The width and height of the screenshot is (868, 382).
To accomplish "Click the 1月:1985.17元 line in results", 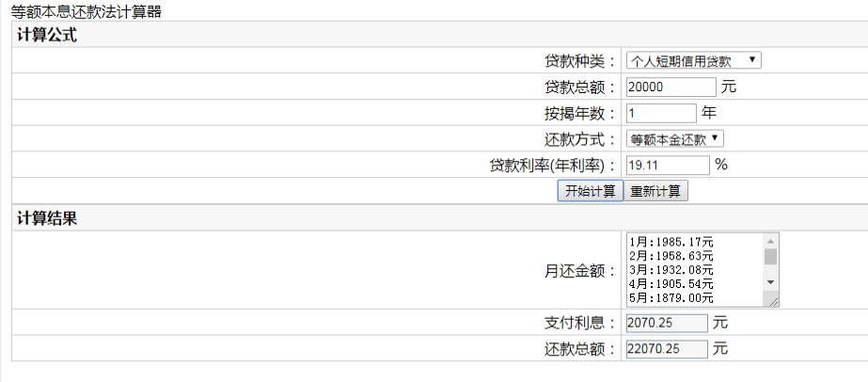I will 672,242.
